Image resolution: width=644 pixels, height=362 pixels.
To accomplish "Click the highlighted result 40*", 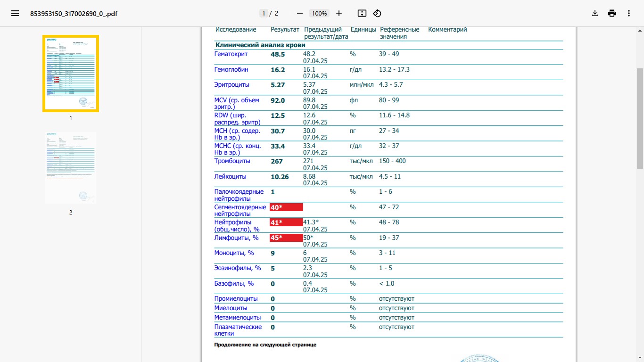I will 286,207.
